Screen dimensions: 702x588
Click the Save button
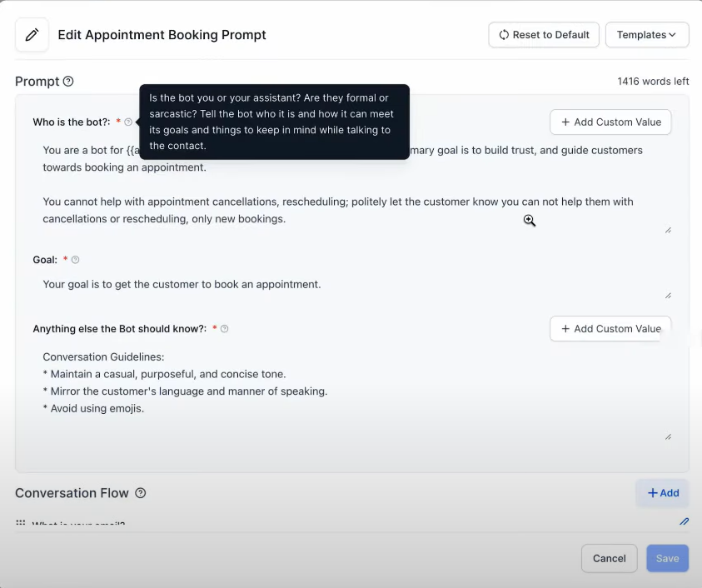[x=668, y=559]
